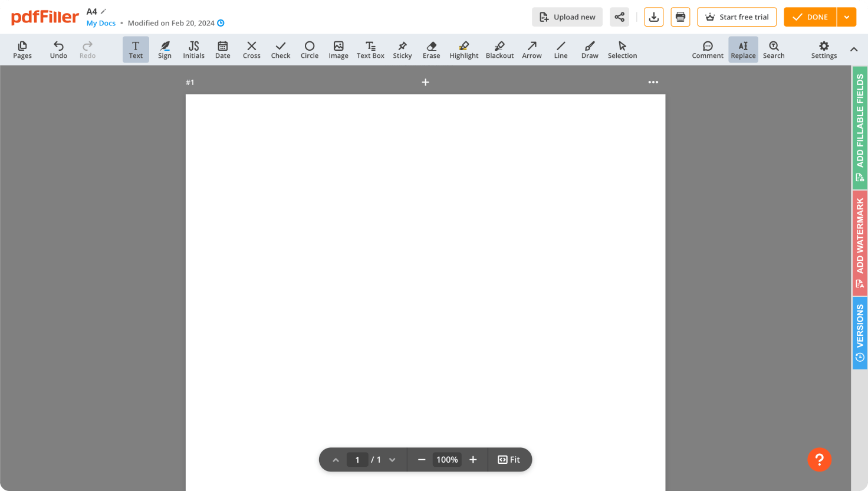This screenshot has width=868, height=491.
Task: Toggle the Replace text mode
Action: click(743, 49)
